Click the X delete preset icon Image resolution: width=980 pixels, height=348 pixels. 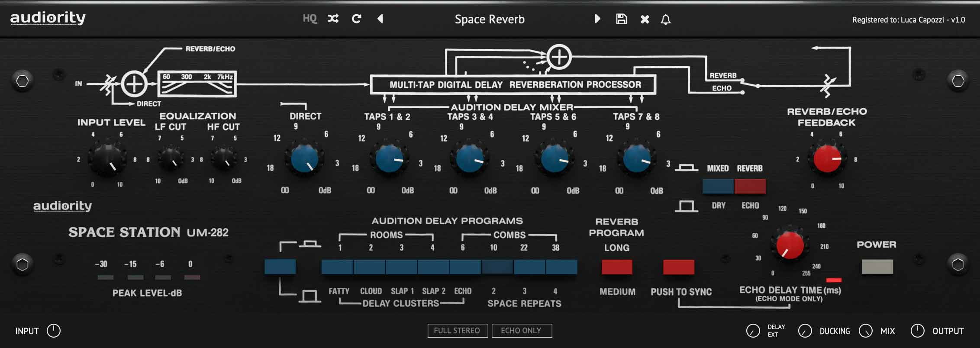coord(645,19)
